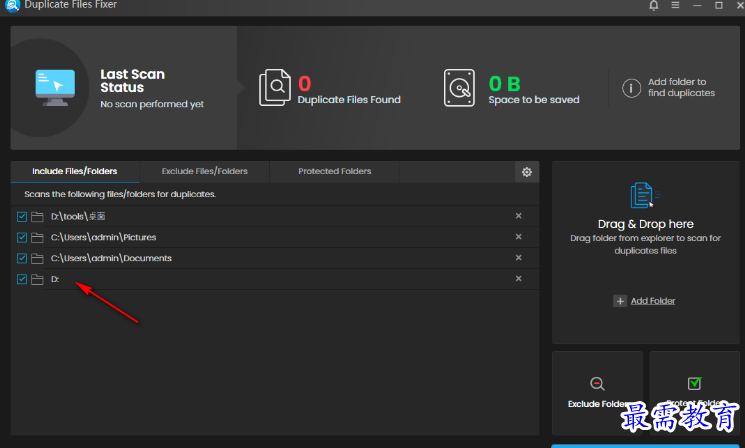The width and height of the screenshot is (745, 448).
Task: Click the Space to be saved disk icon
Action: [459, 88]
